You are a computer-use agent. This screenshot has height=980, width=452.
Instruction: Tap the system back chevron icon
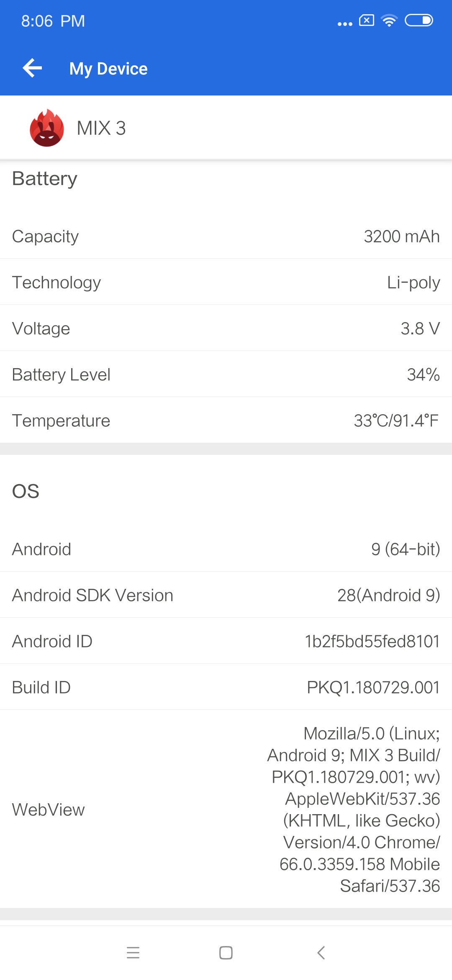click(321, 953)
